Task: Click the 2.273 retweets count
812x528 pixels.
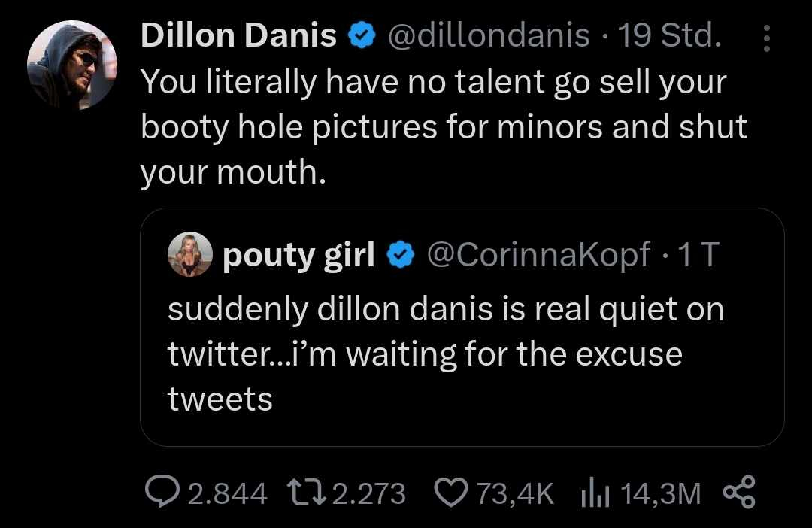Action: coord(368,493)
